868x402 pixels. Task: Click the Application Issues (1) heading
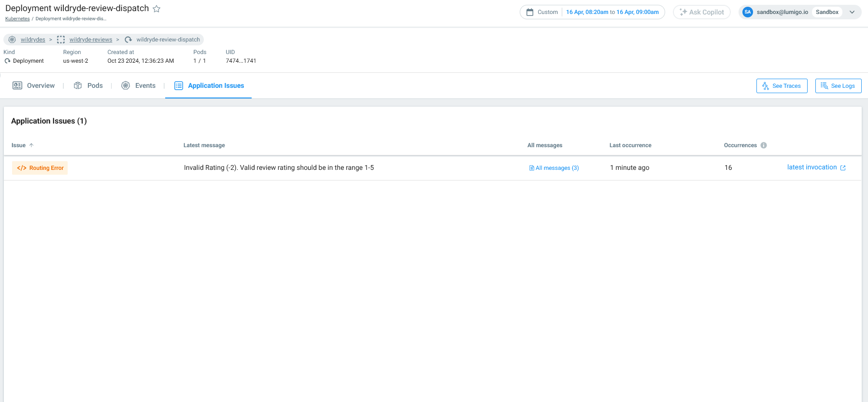49,121
